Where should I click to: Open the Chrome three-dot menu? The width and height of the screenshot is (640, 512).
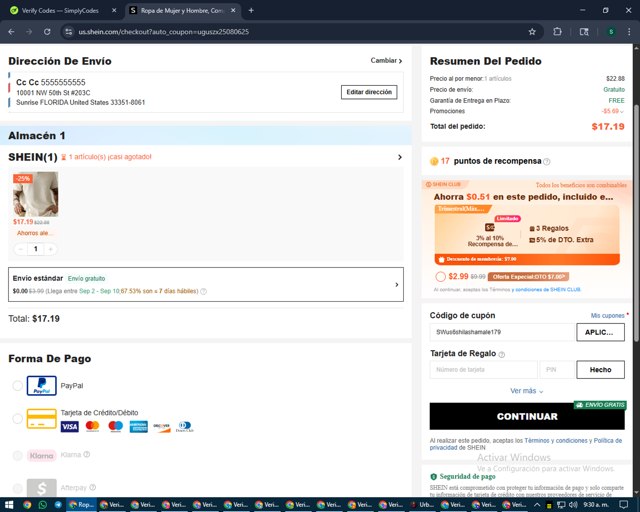click(x=629, y=32)
